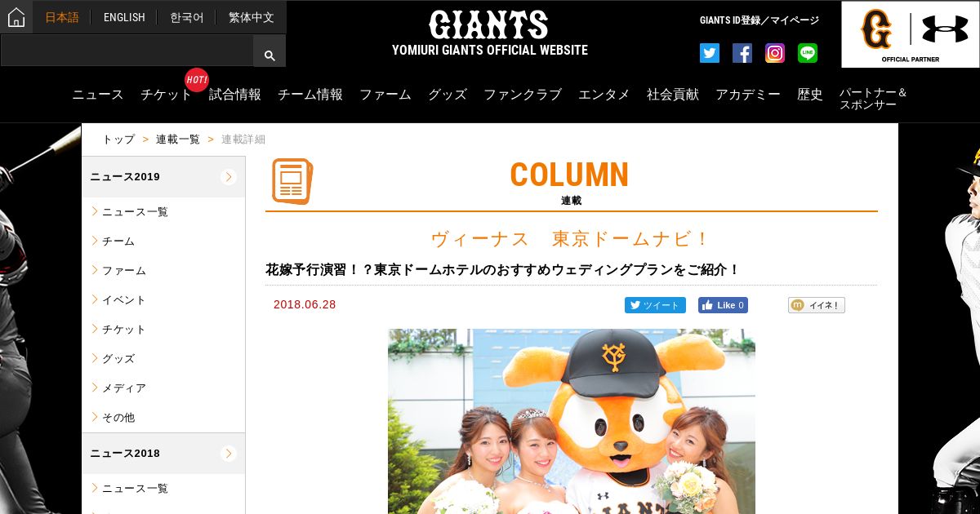Click GIANTS ID登録／マイページ link
The height and width of the screenshot is (514, 980).
coord(759,20)
